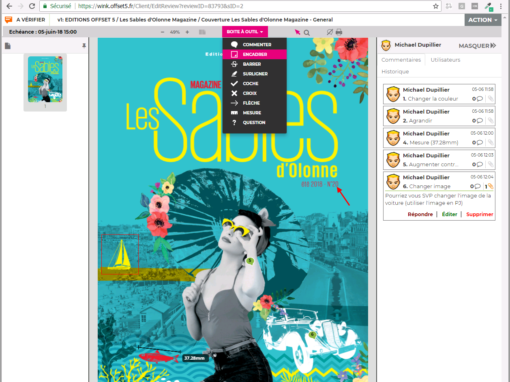The image size is (510, 382).
Task: Select the Commenter speech bubble tool
Action: 254,44
